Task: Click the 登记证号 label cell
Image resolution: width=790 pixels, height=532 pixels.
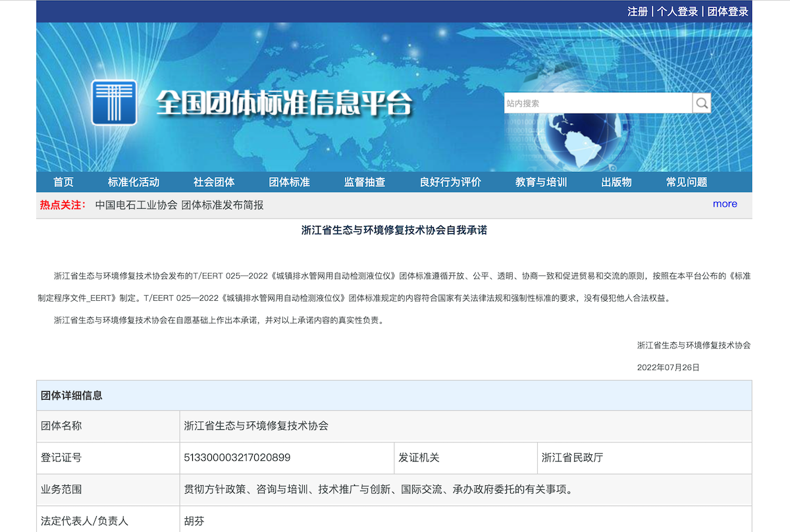Action: point(108,458)
